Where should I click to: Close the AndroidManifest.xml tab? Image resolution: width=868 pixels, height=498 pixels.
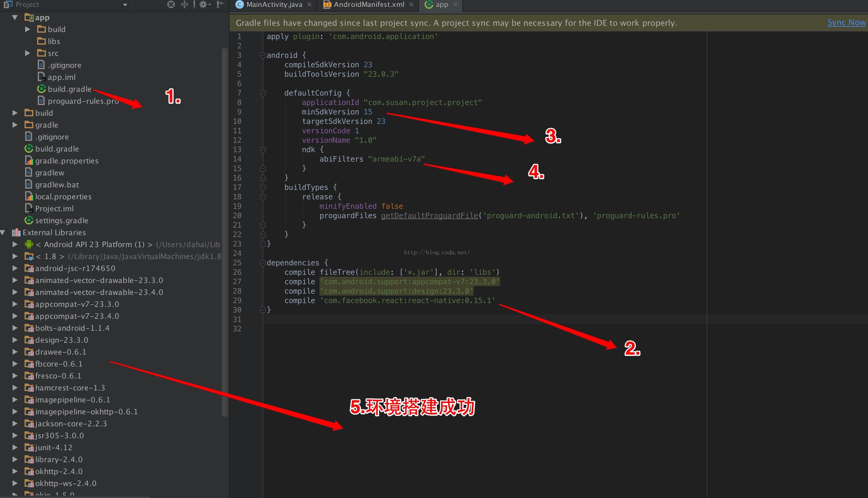pyautogui.click(x=411, y=4)
